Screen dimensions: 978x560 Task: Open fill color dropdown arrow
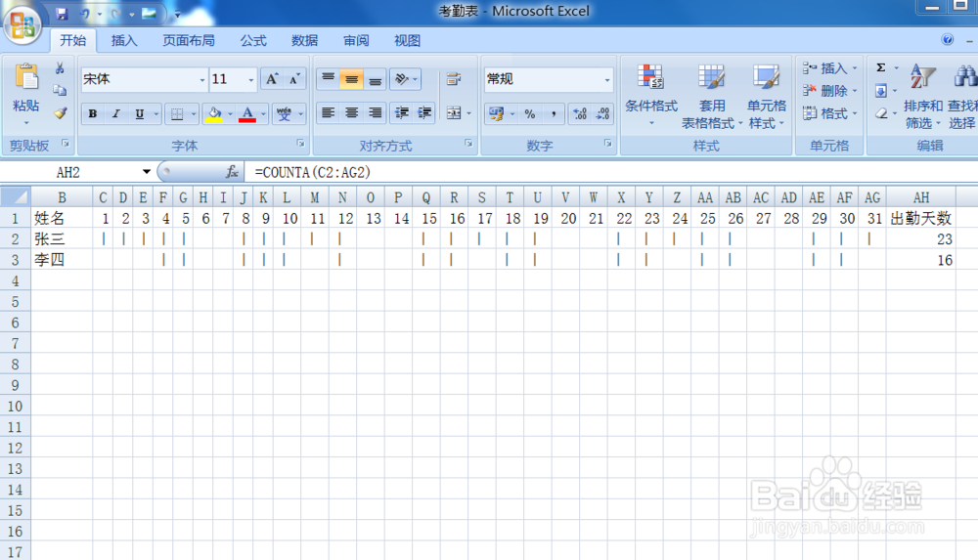click(230, 114)
